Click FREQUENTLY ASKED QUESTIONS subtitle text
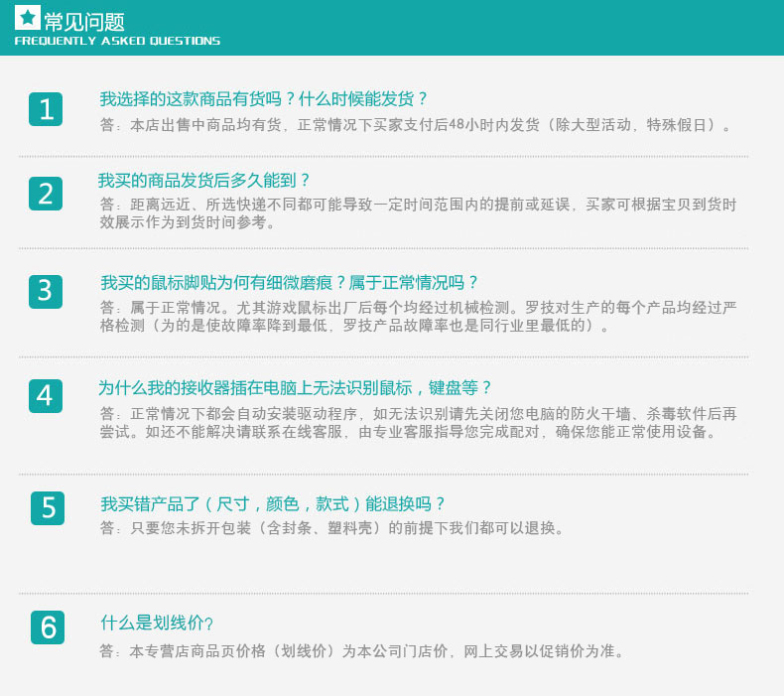Viewport: 784px width, 696px height. coord(117,41)
